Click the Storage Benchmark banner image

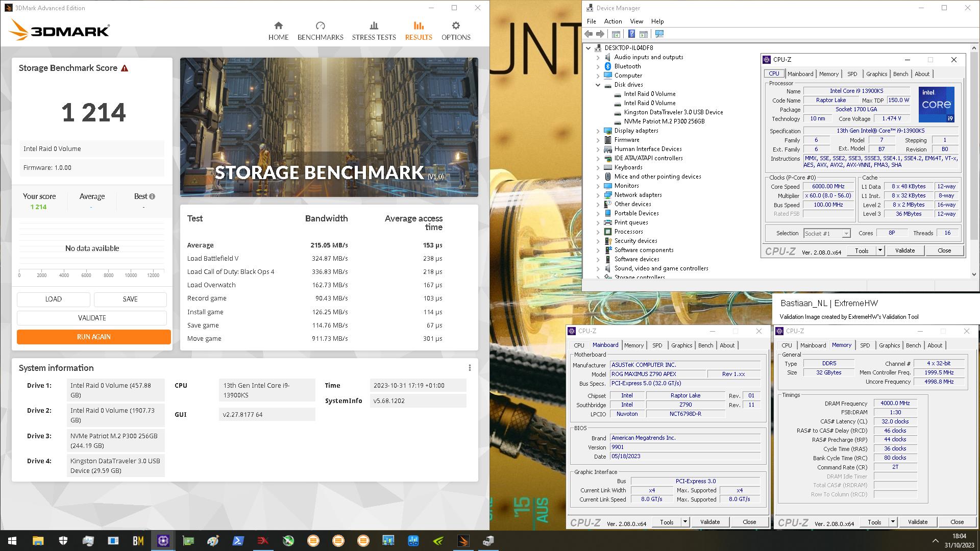coord(329,127)
